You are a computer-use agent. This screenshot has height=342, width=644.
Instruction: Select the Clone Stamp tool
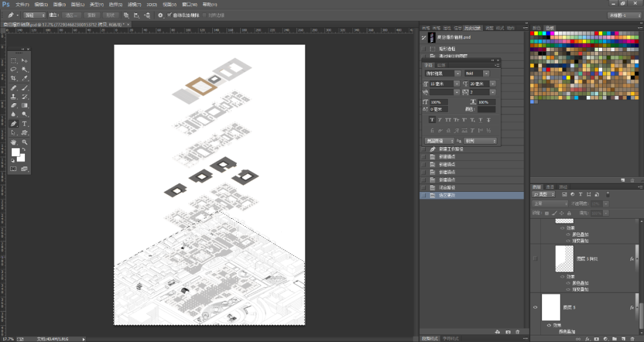click(14, 97)
